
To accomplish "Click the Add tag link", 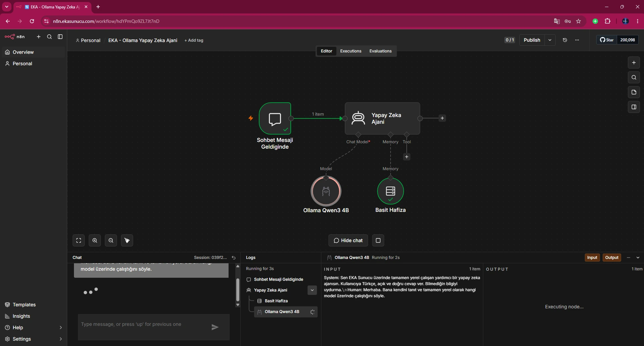I will (x=194, y=40).
